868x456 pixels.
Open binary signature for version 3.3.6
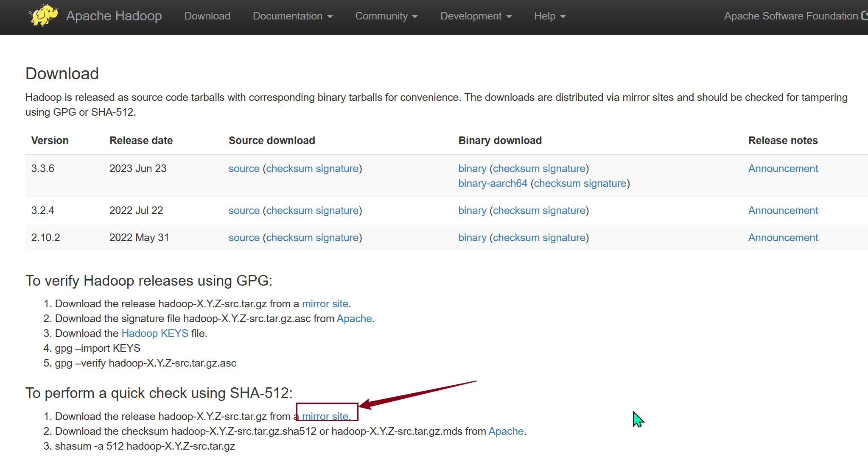pos(564,169)
